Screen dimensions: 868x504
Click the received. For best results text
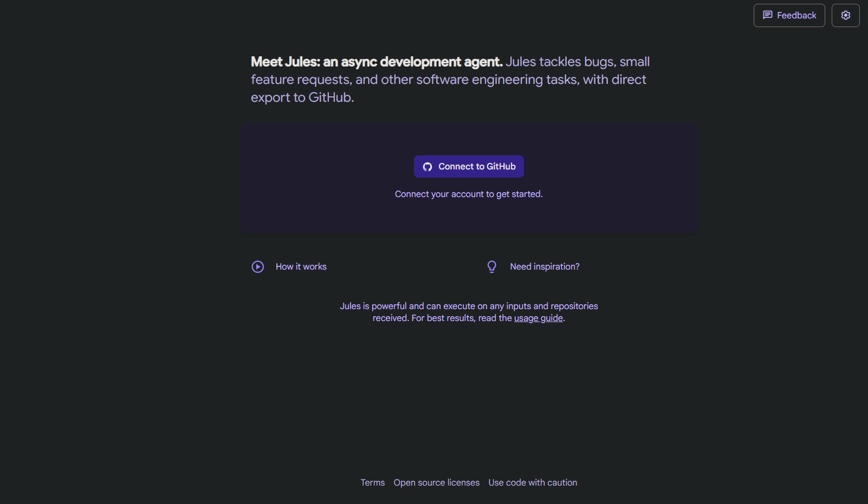(442, 318)
